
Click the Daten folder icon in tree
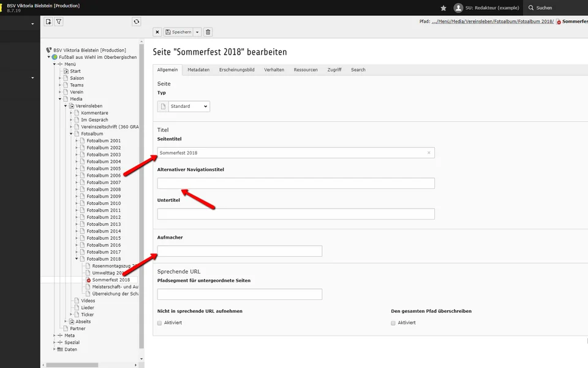[x=60, y=349]
